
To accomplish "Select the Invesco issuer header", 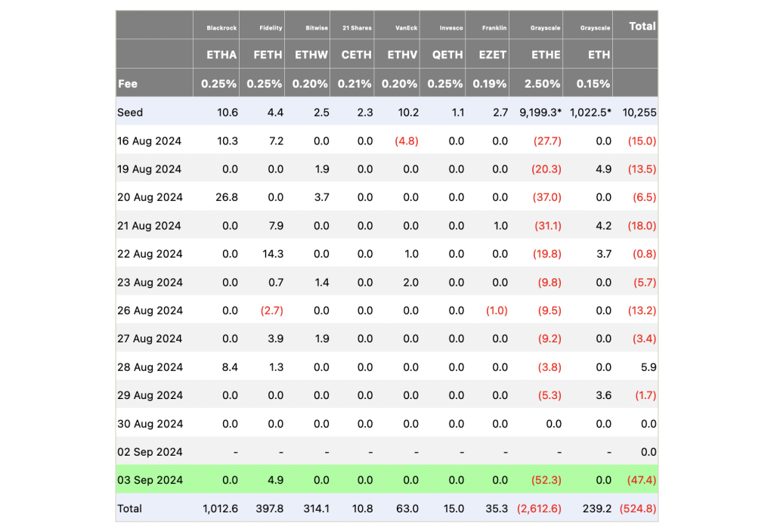I will 452,28.
